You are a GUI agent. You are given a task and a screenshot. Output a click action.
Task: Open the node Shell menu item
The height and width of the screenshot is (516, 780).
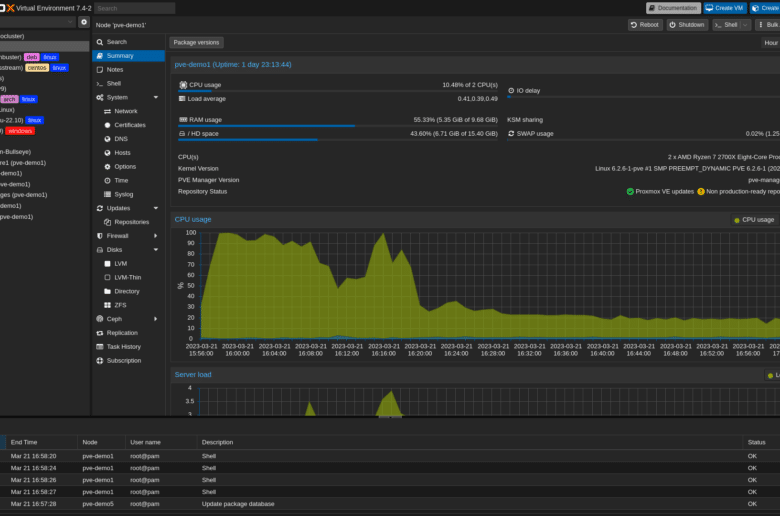pyautogui.click(x=128, y=84)
